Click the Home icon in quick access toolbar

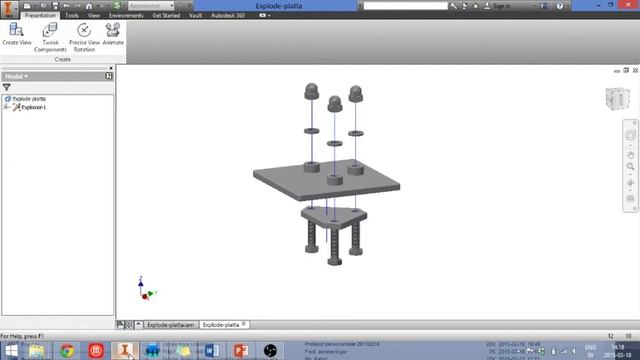tap(89, 6)
